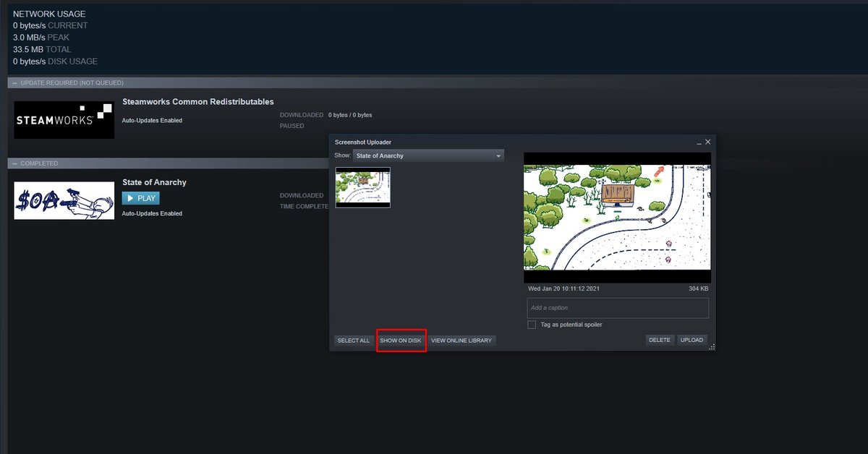Click the Select All button

click(x=354, y=340)
